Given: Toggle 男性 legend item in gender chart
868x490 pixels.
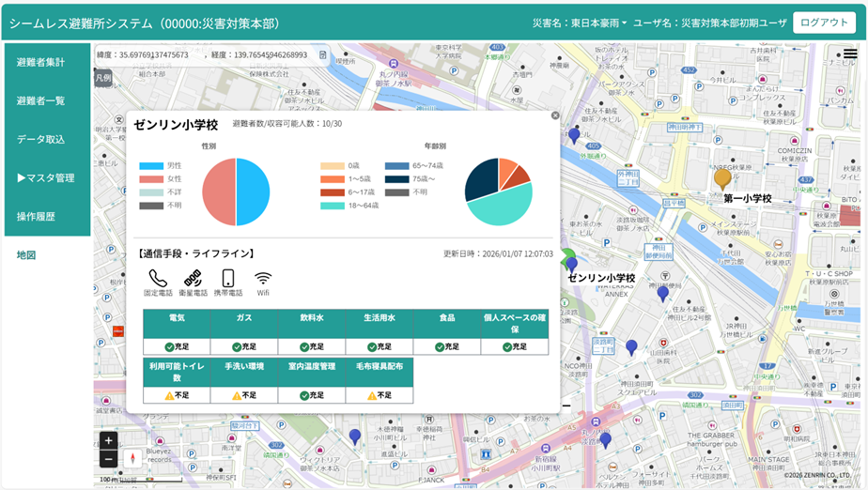Looking at the screenshot, I should click(x=162, y=165).
